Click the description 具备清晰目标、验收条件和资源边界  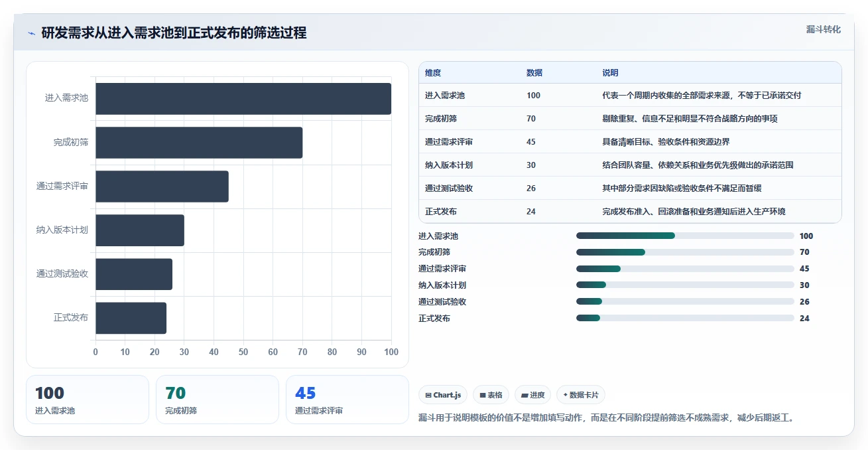pyautogui.click(x=666, y=142)
